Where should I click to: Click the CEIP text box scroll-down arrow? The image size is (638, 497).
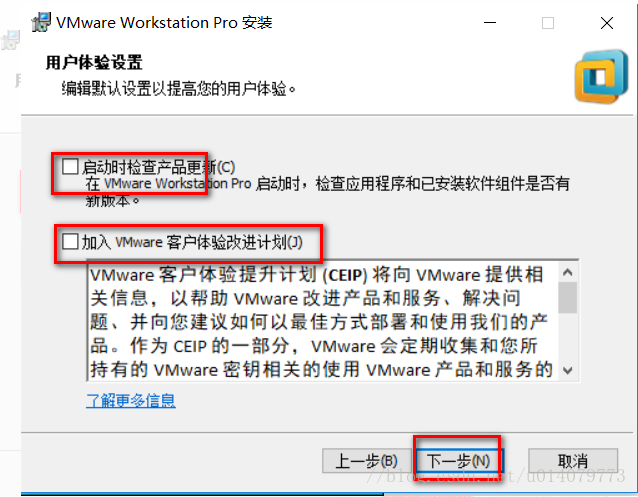tap(568, 370)
